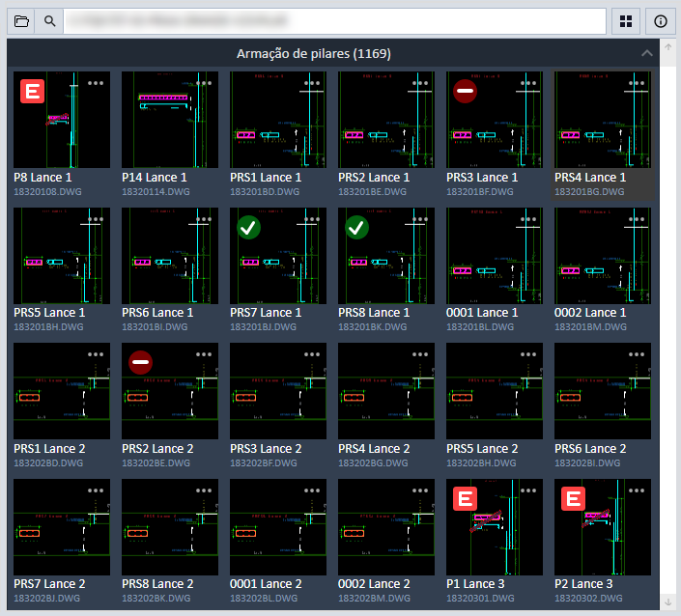Click red minus badge on PRS2 Lance 2
Screen dimensions: 681x616
pyautogui.click(x=141, y=363)
